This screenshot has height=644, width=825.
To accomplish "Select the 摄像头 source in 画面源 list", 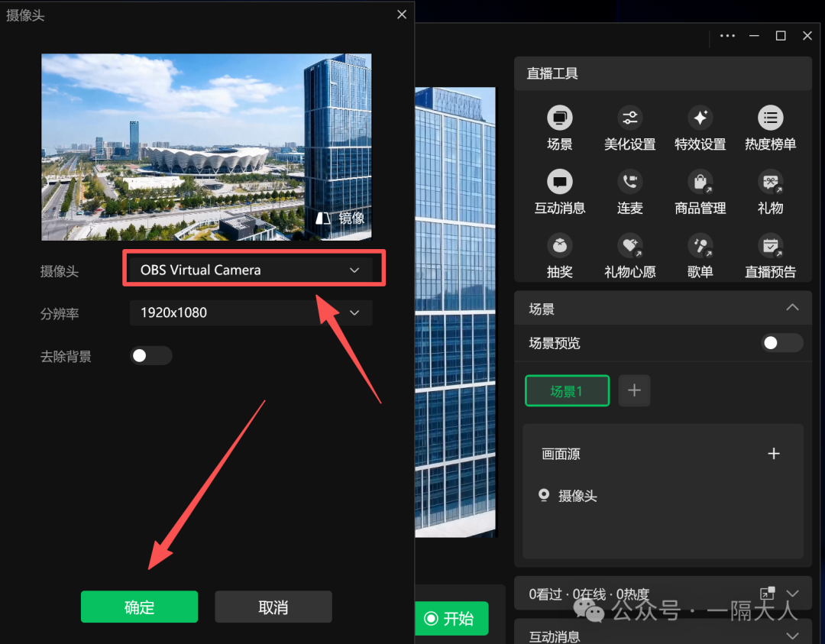I will coord(577,496).
